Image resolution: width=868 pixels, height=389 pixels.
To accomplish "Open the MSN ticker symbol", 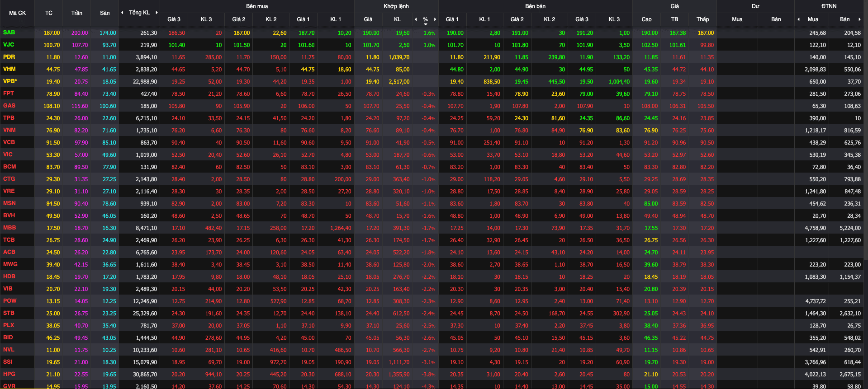I will 9,203.
